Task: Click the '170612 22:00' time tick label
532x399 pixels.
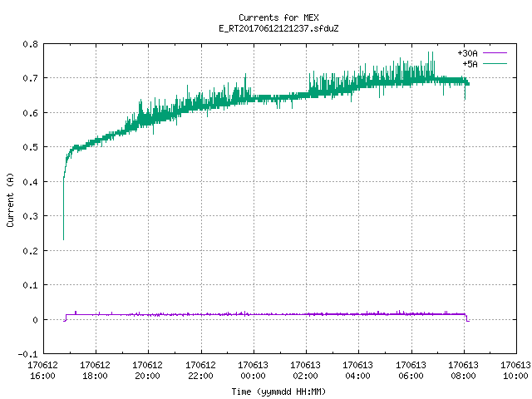Action: point(200,370)
